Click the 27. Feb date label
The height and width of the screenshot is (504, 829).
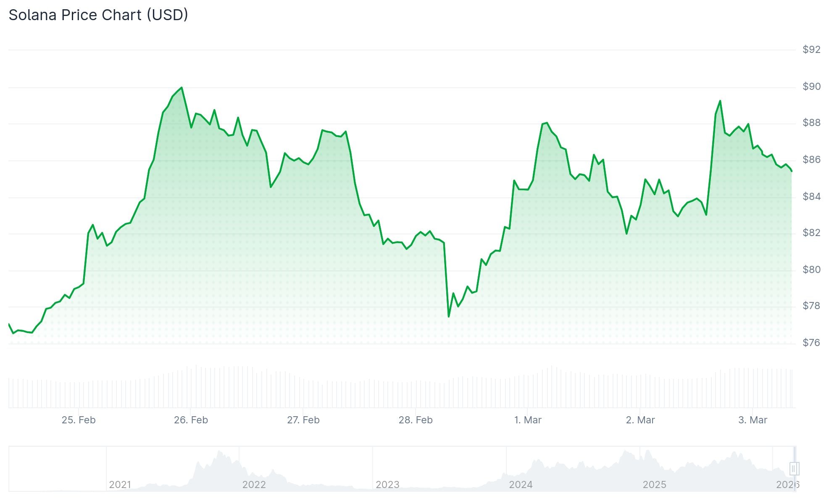(303, 420)
